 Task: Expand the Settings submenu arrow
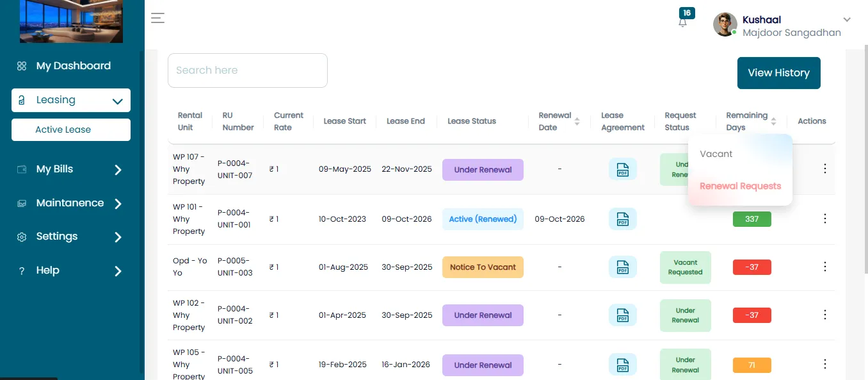click(118, 237)
